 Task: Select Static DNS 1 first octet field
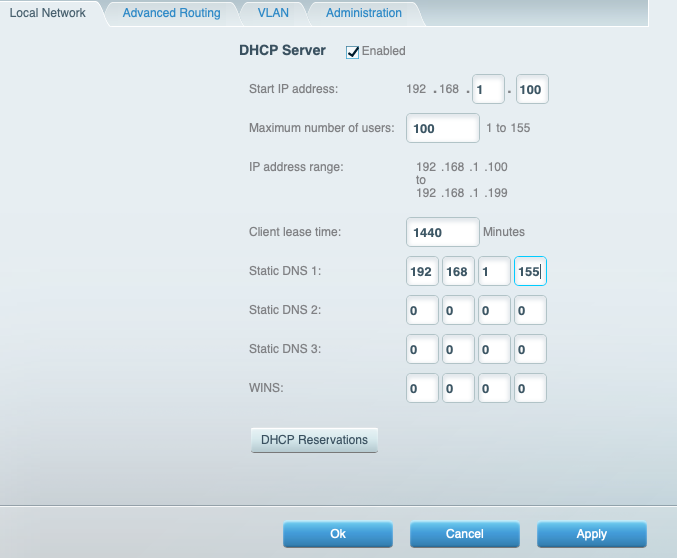click(422, 271)
